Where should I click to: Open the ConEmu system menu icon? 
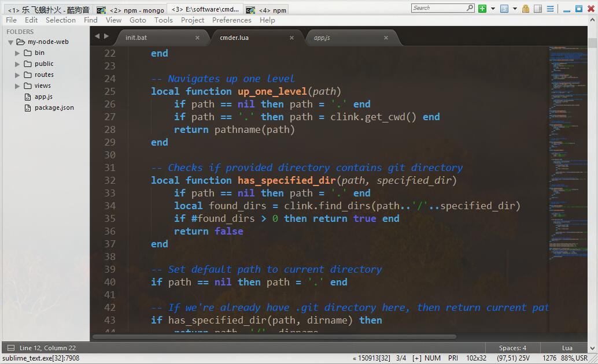click(x=550, y=9)
